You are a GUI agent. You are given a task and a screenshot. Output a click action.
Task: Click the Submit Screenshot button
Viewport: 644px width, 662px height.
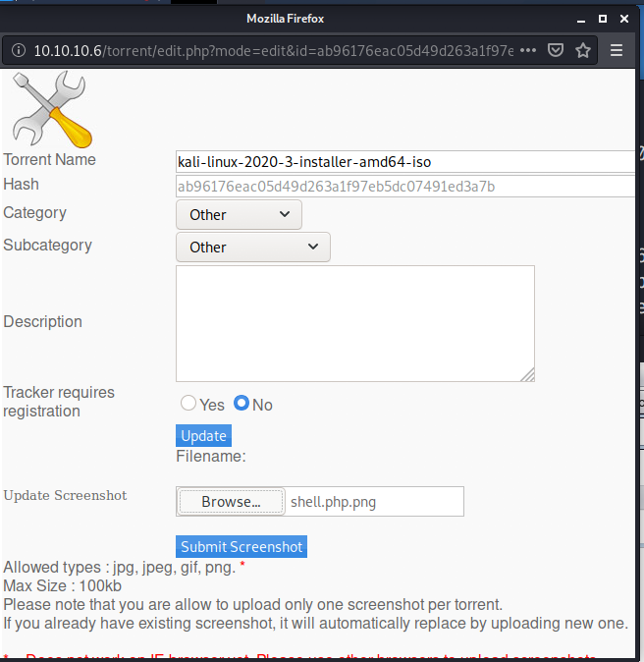click(x=241, y=547)
